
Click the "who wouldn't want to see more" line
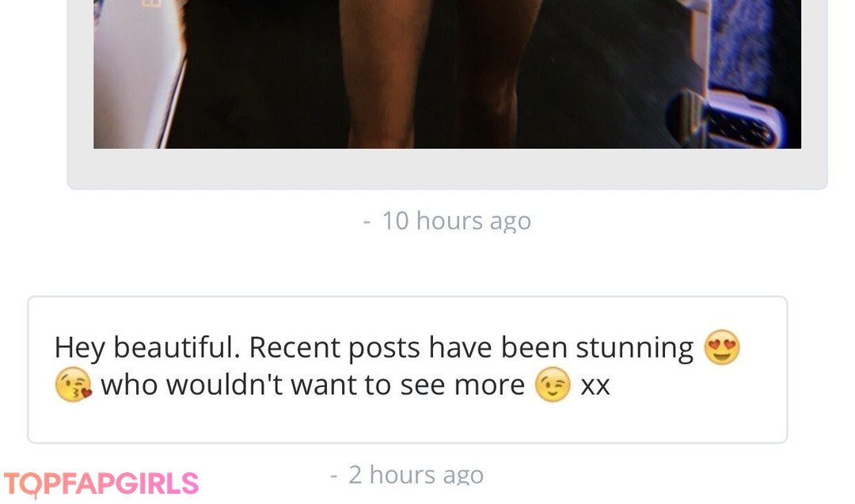tap(313, 385)
